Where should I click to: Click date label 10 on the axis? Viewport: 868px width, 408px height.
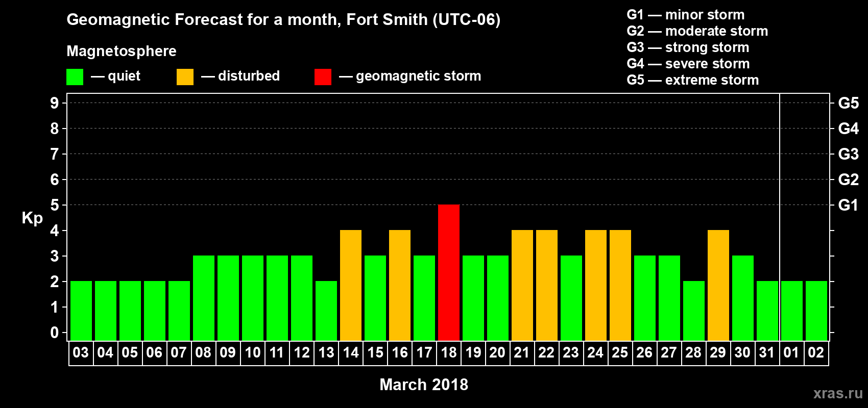253,353
